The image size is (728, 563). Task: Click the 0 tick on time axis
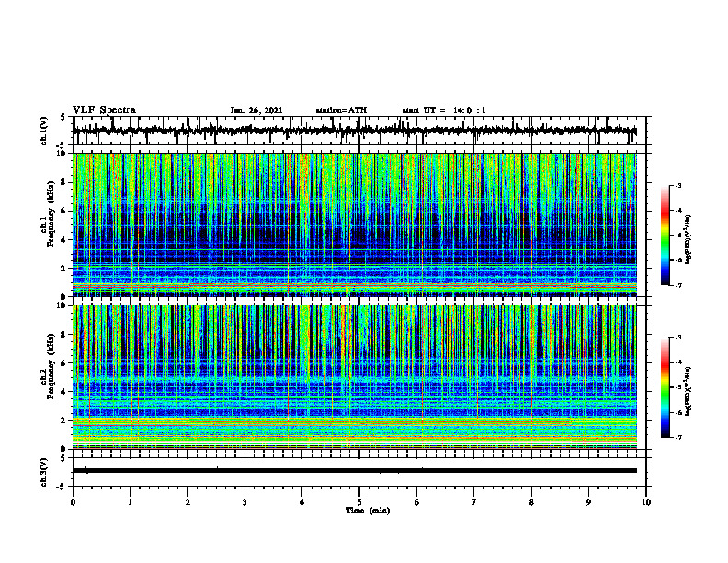click(73, 502)
